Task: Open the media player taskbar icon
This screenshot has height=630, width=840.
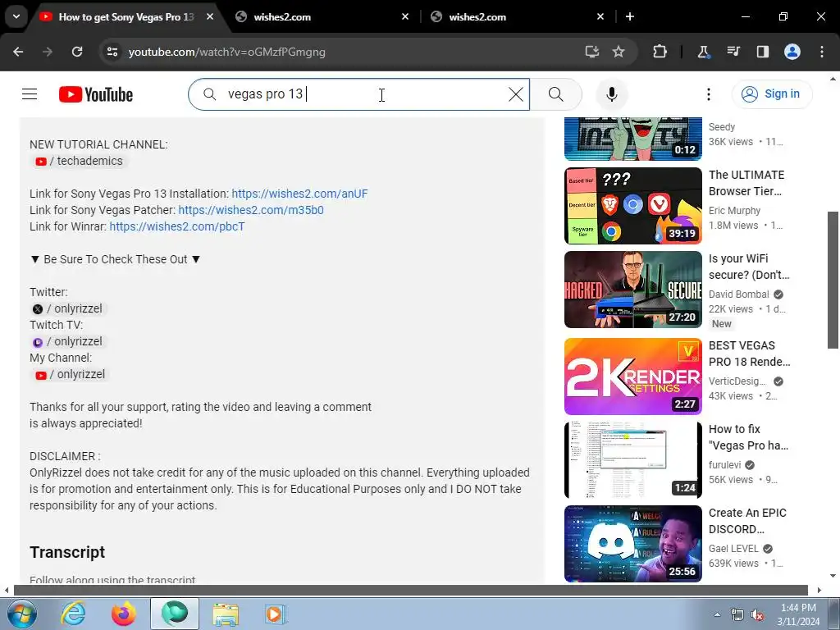Action: [275, 614]
